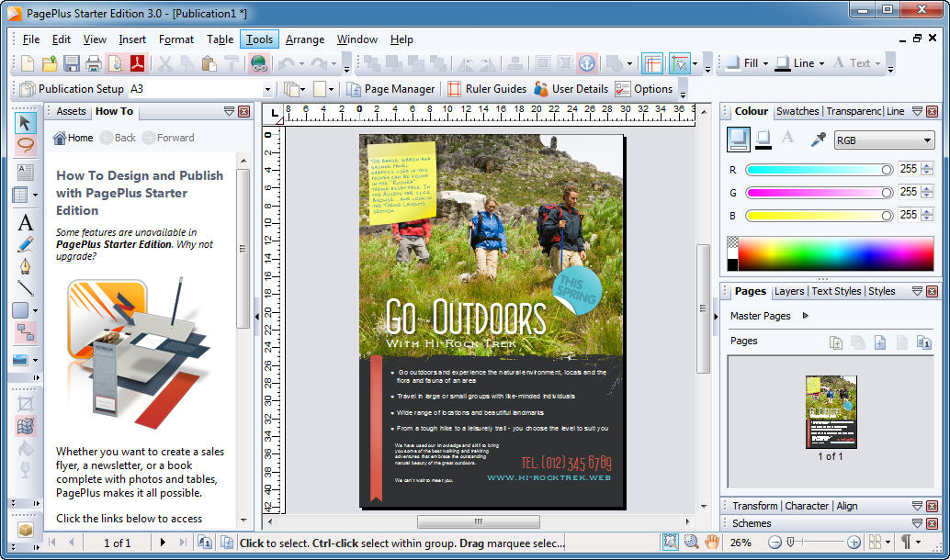Click the Print Preview icon
The image size is (950, 560).
point(115,63)
